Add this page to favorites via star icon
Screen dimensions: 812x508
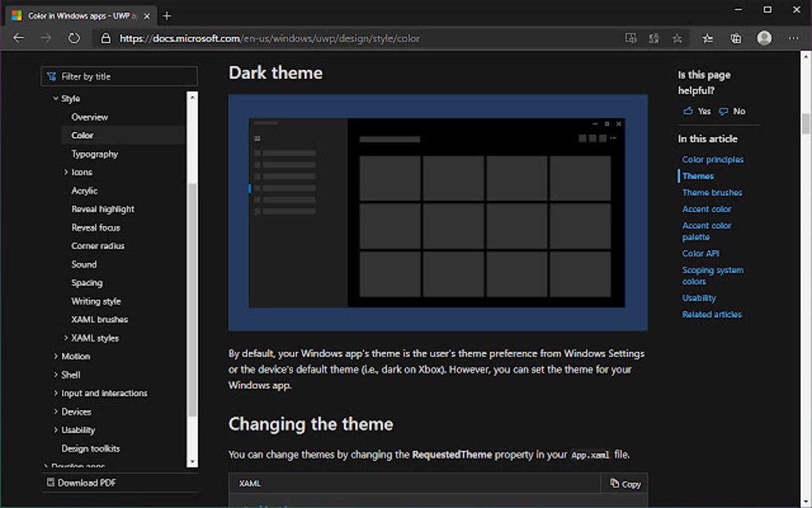coord(677,37)
